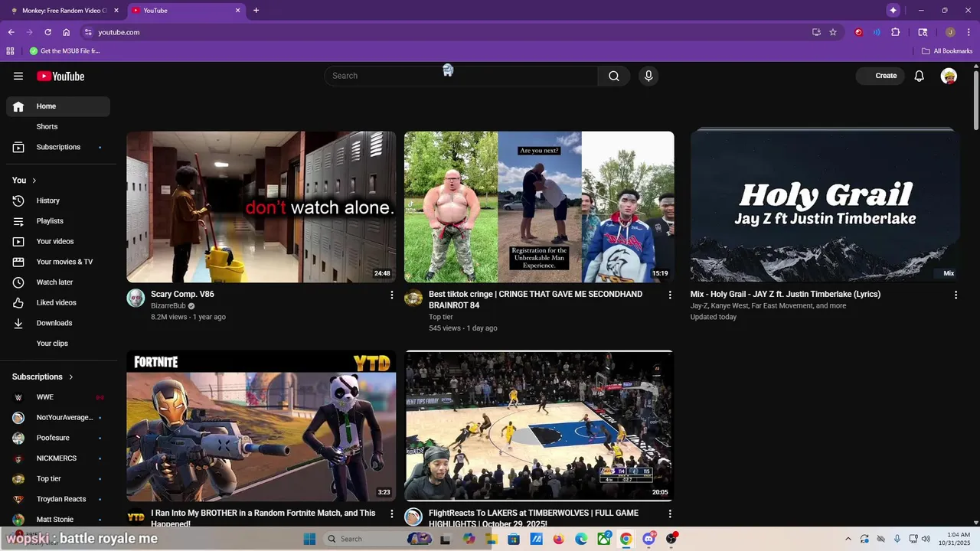Open more options for Scary Comp. V86
This screenshot has width=980, height=551.
click(x=392, y=295)
